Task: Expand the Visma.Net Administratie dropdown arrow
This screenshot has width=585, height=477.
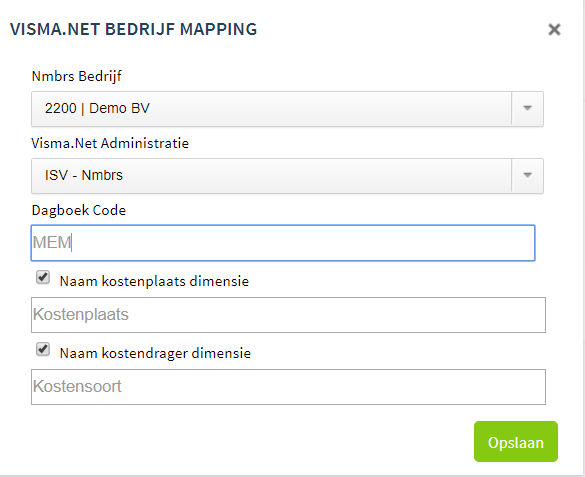Action: tap(527, 175)
